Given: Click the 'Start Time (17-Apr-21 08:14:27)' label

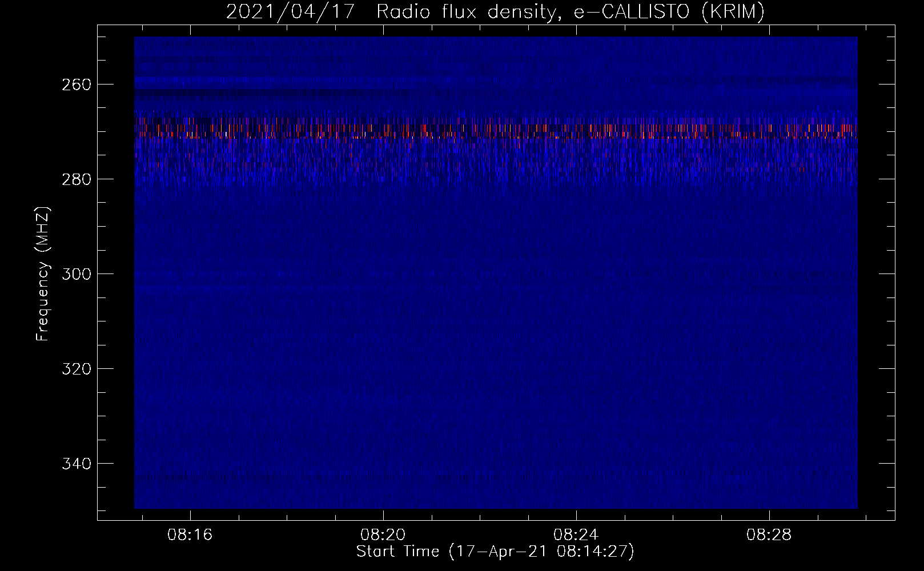Looking at the screenshot, I should click(495, 552).
